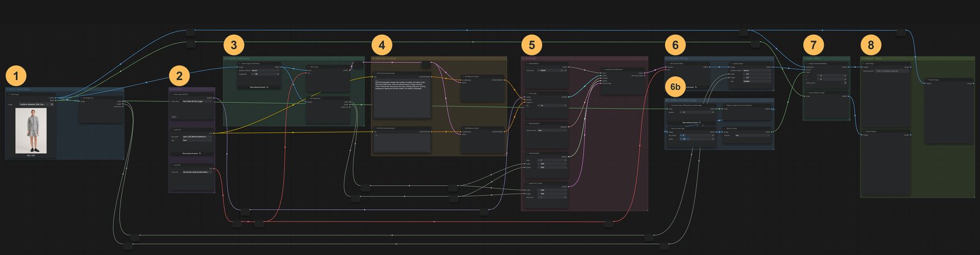
Task: Click Show advanced inputs in Grow mask node
Action: tap(691, 122)
